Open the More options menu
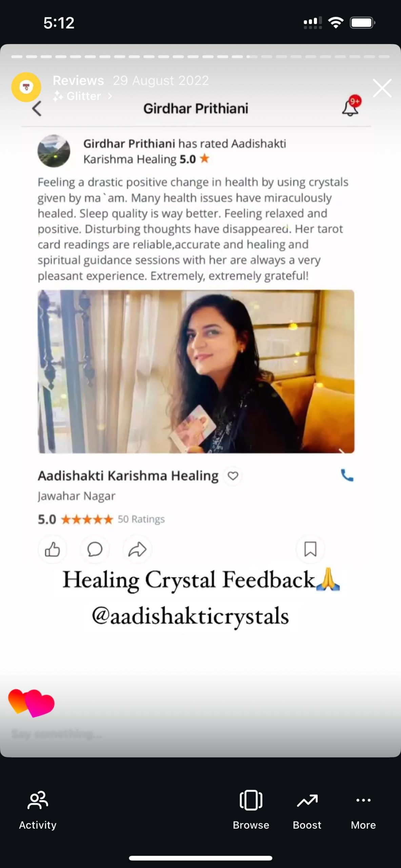 363,810
